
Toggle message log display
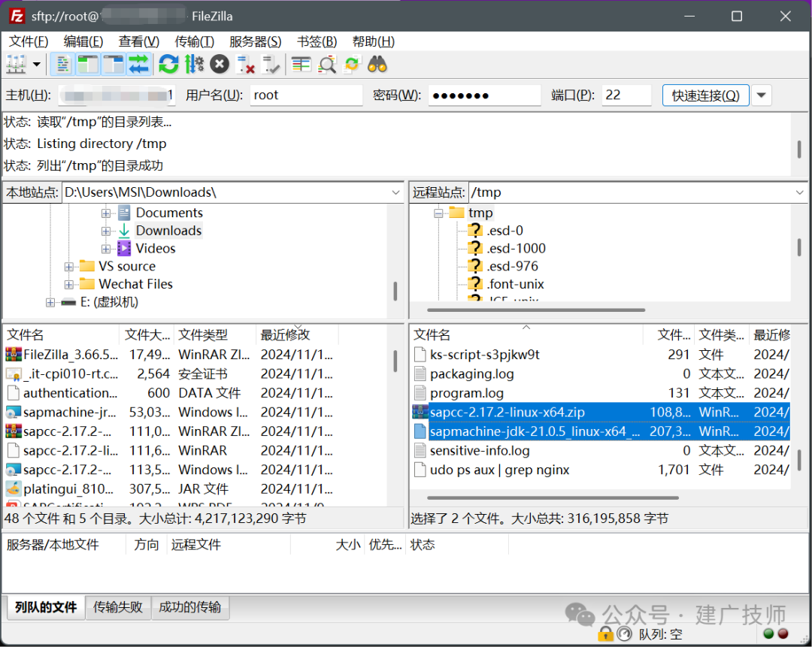tap(62, 65)
